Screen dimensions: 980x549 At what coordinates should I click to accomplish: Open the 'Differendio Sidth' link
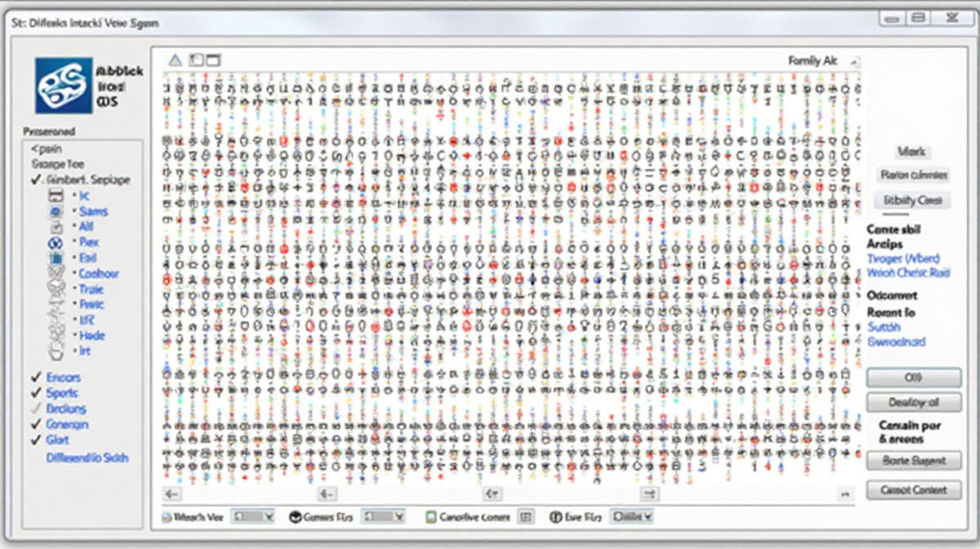[x=87, y=458]
